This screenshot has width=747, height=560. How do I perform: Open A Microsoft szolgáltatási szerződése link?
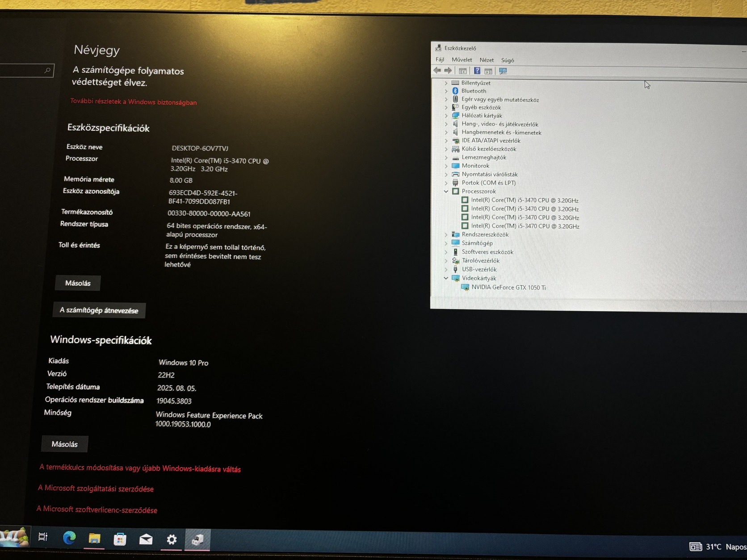[x=96, y=489]
